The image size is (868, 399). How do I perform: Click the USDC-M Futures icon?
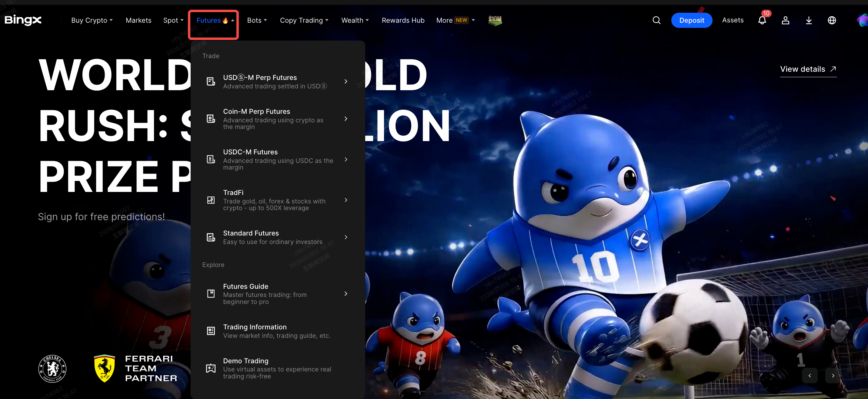pos(211,159)
